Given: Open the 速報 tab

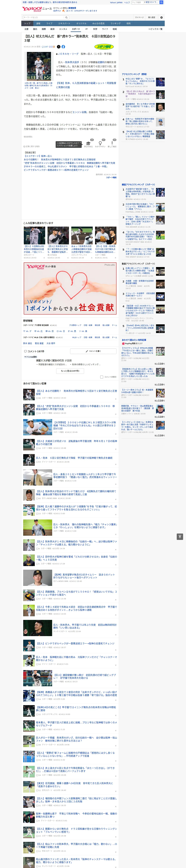Looking at the screenshot, I should 38,24.
